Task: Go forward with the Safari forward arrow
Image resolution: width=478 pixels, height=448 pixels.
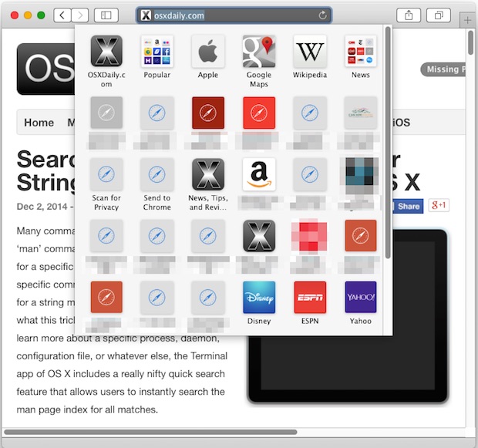Action: (80, 15)
